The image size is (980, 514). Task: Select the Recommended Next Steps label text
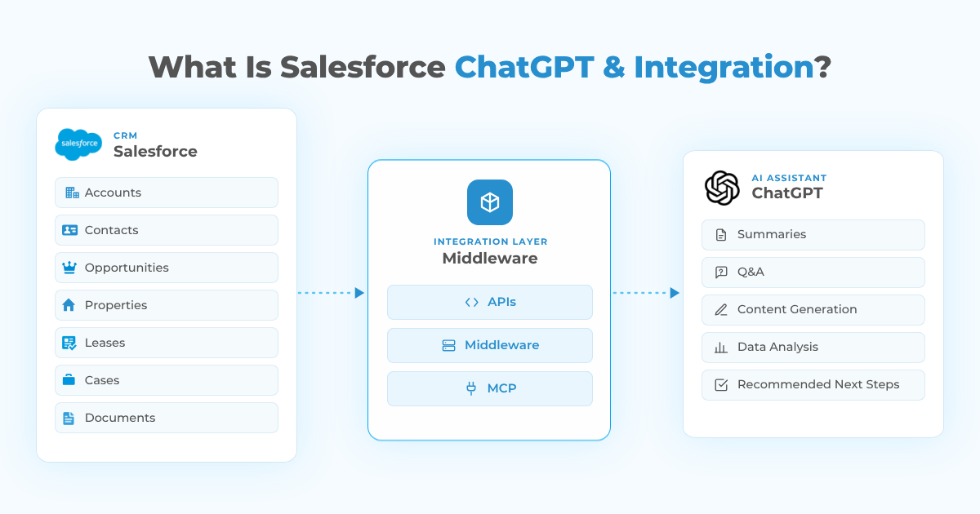pyautogui.click(x=818, y=384)
